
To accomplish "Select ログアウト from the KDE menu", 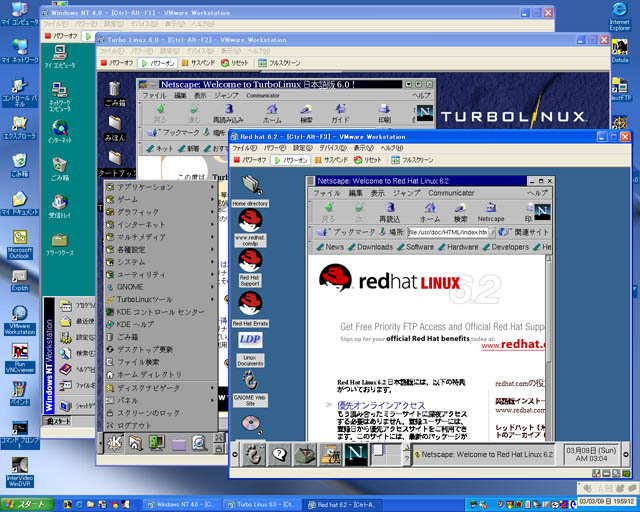I will coord(134,424).
